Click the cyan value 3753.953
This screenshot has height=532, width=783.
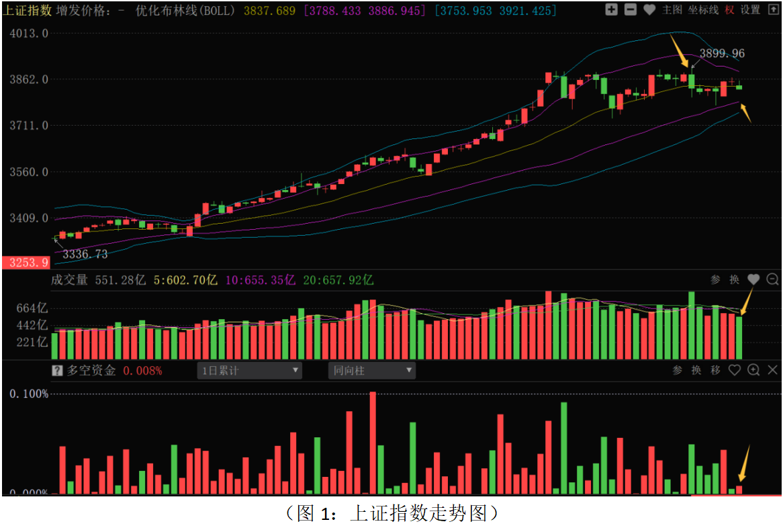[x=465, y=11]
